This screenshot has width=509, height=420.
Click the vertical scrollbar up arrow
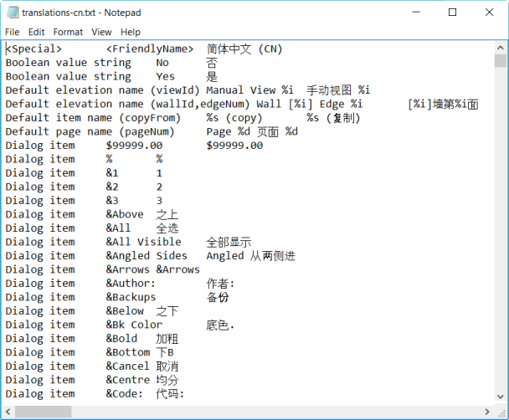point(501,48)
